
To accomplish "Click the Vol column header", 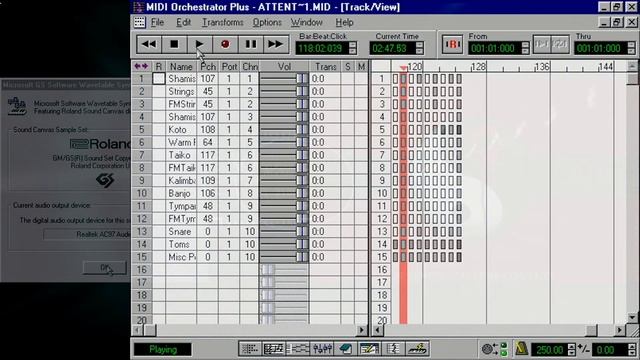I will [x=284, y=66].
